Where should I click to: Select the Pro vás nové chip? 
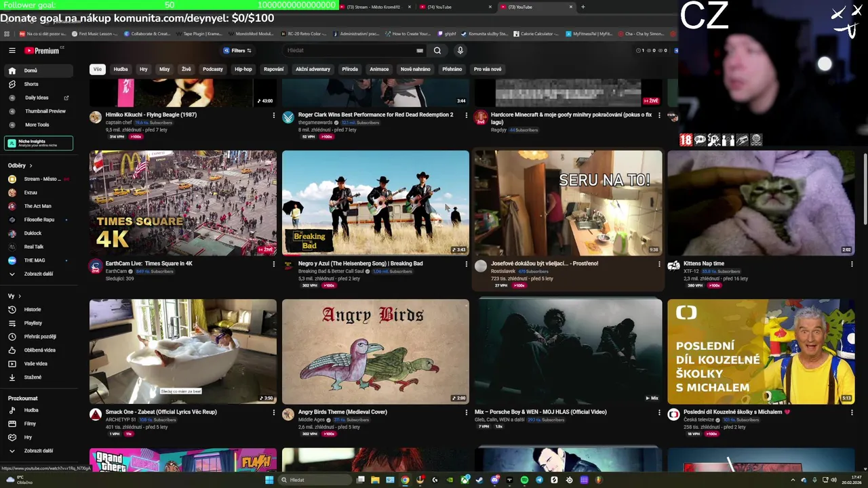(488, 69)
